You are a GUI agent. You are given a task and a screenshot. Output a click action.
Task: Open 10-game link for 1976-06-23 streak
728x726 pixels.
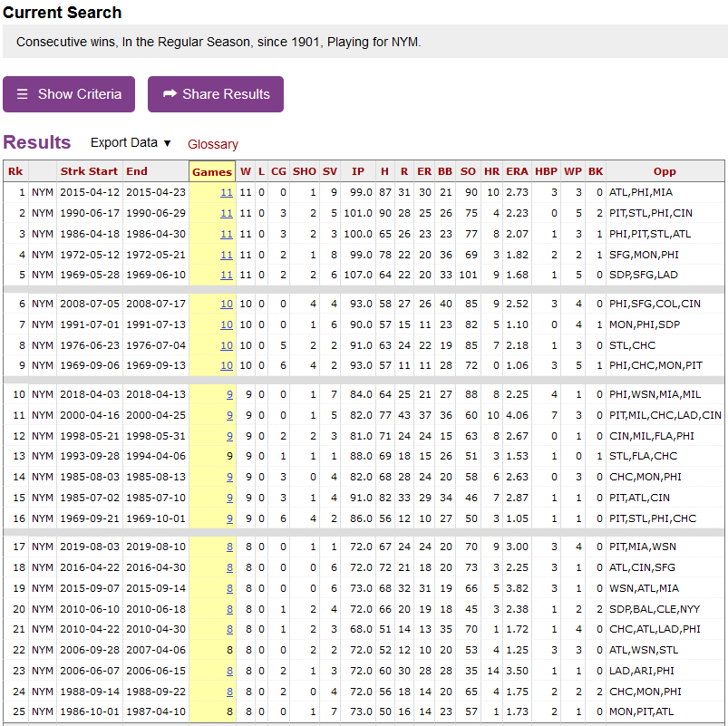click(x=226, y=345)
